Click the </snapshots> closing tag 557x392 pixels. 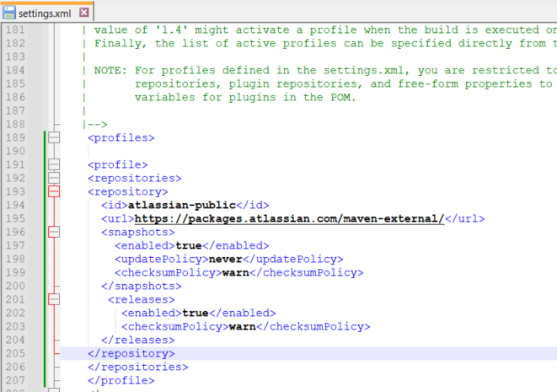click(142, 286)
